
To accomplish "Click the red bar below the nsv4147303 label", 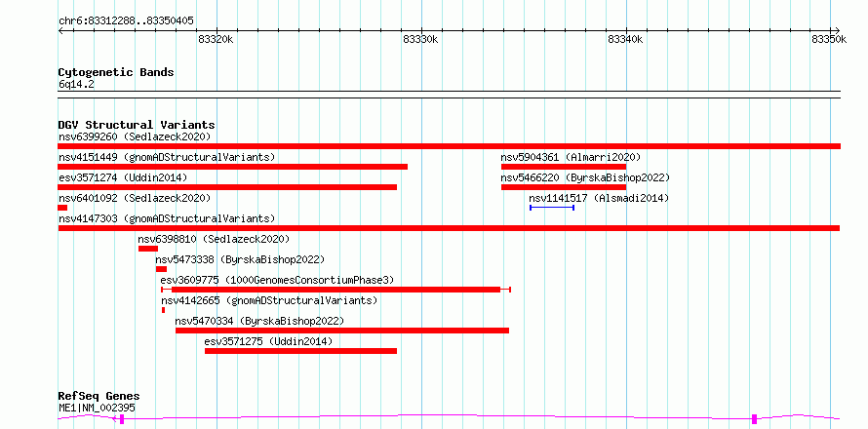I will tap(449, 228).
